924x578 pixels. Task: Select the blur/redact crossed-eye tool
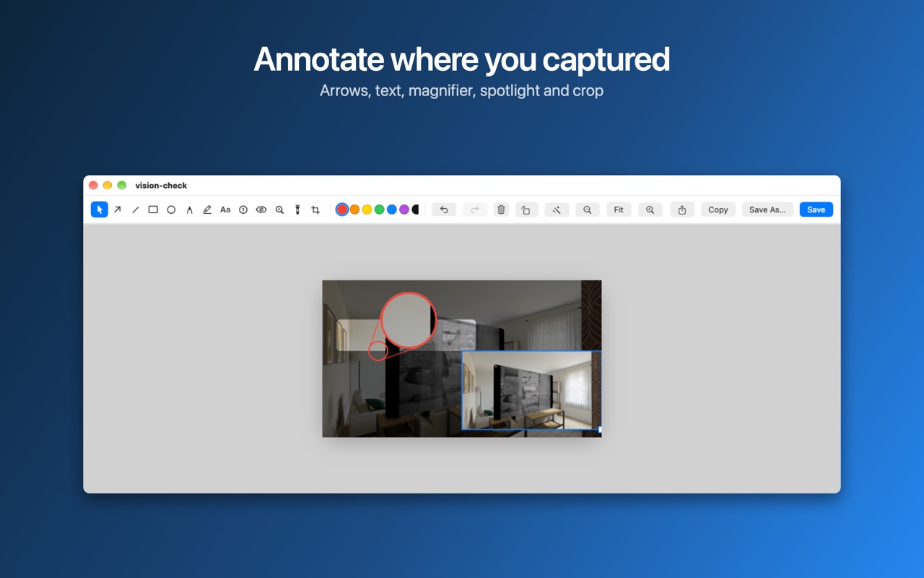pyautogui.click(x=261, y=210)
